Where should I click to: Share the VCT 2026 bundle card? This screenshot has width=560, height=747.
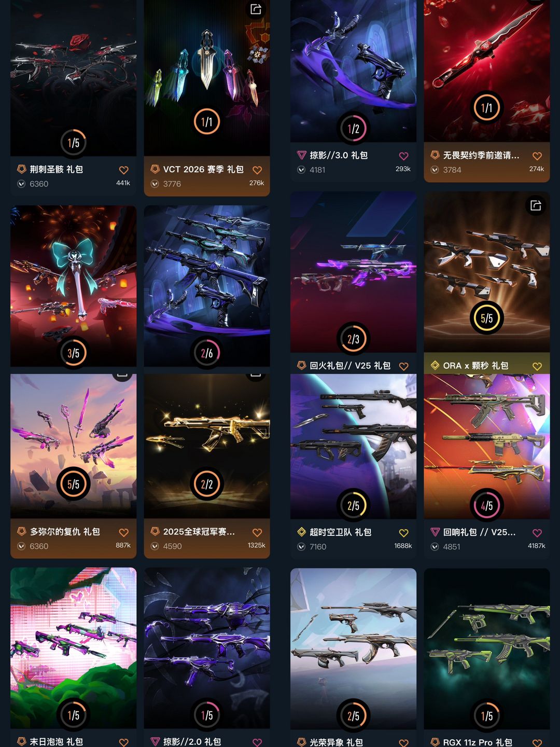coord(256,9)
